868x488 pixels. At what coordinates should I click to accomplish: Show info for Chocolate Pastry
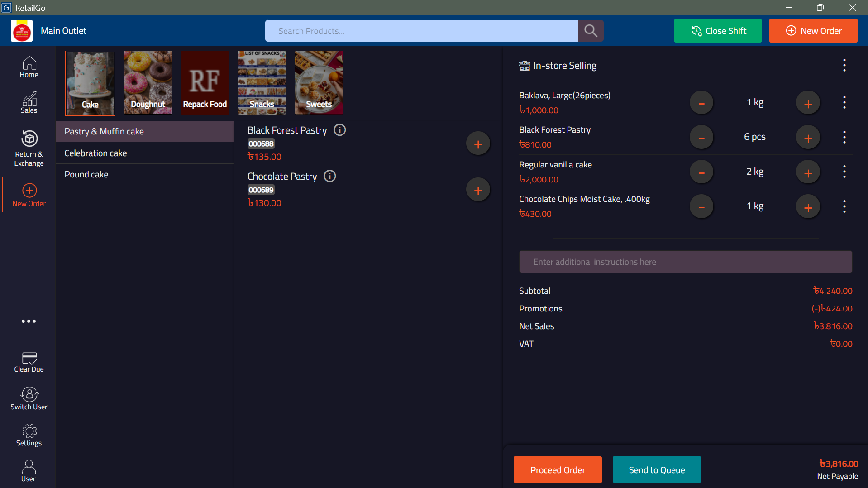pyautogui.click(x=330, y=177)
